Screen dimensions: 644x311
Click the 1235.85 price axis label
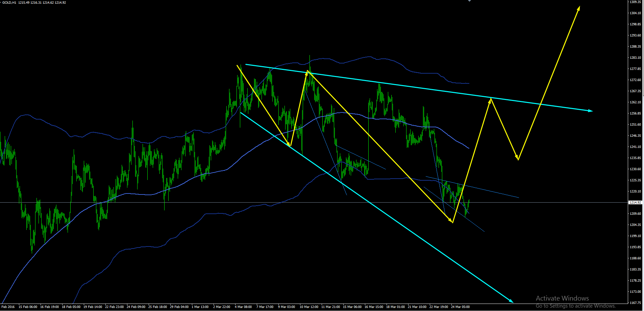coord(636,158)
